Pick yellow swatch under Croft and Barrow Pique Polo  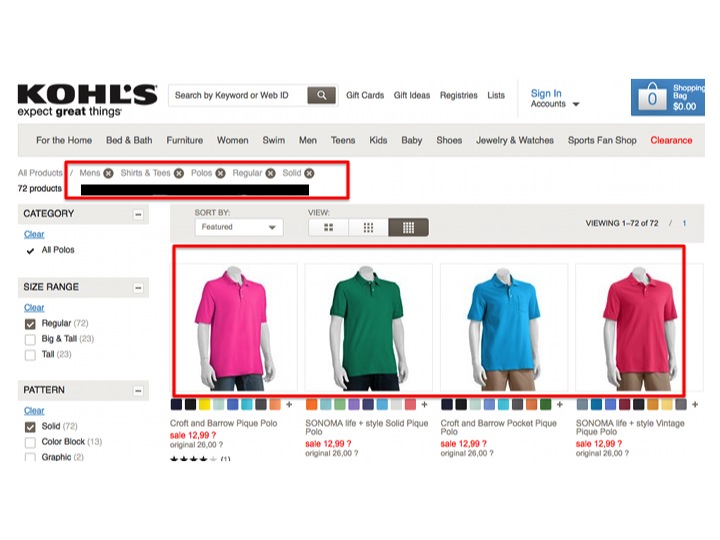coord(204,405)
